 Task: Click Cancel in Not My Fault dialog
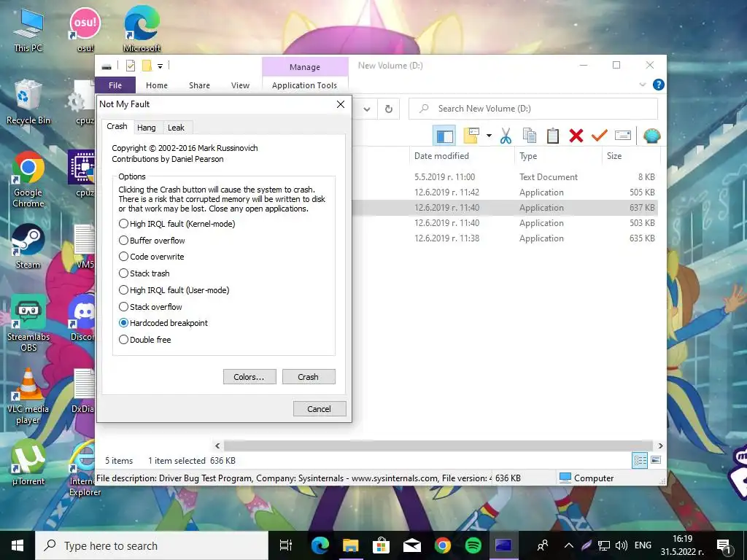tap(320, 408)
